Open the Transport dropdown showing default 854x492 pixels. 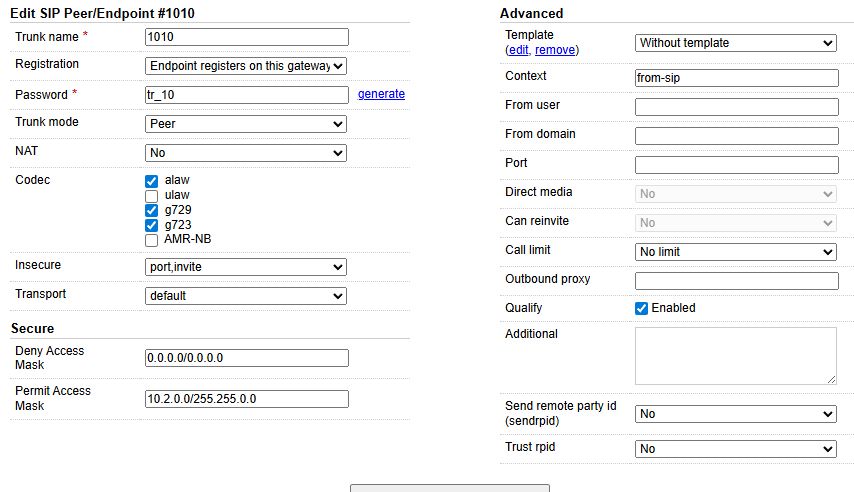click(x=246, y=296)
